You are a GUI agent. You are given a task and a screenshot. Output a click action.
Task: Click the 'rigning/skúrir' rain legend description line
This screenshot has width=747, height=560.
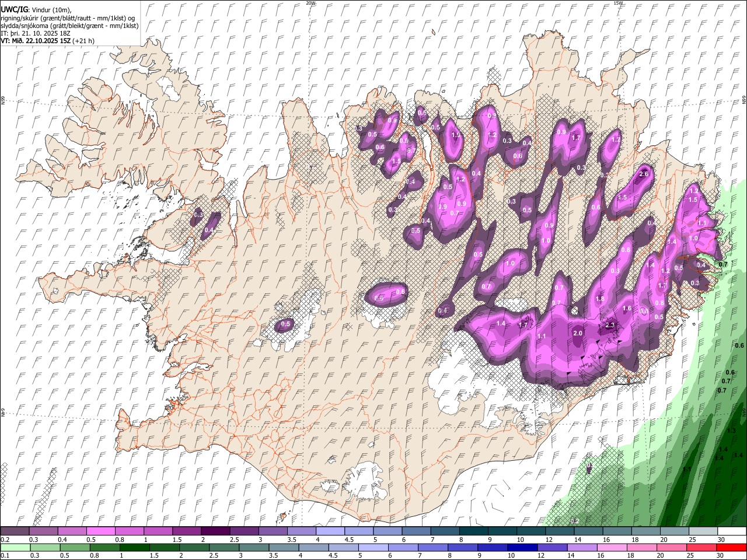[67, 18]
